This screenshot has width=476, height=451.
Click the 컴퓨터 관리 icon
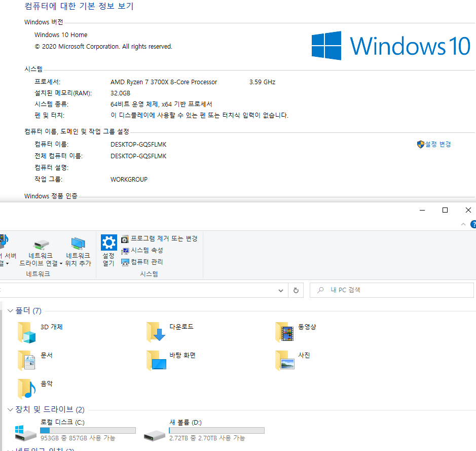[x=125, y=262]
